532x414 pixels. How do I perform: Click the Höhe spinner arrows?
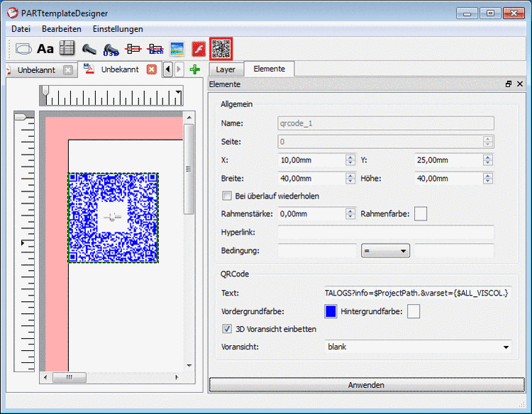point(487,179)
